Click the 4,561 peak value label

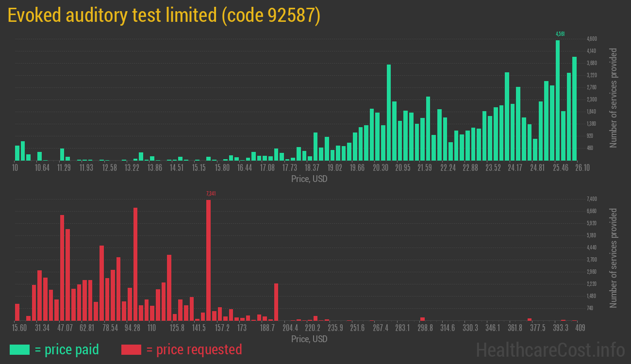click(x=560, y=34)
